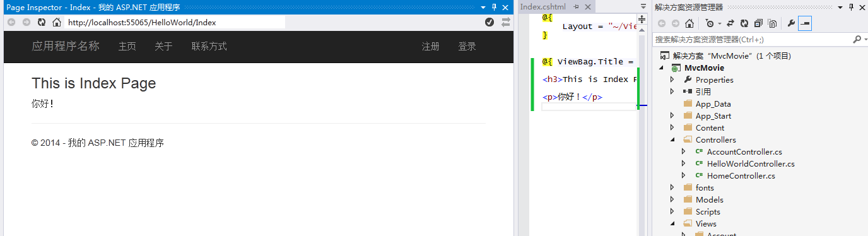This screenshot has height=236, width=868.
Task: Open 联系方式 link in the web page navbar
Action: (209, 47)
